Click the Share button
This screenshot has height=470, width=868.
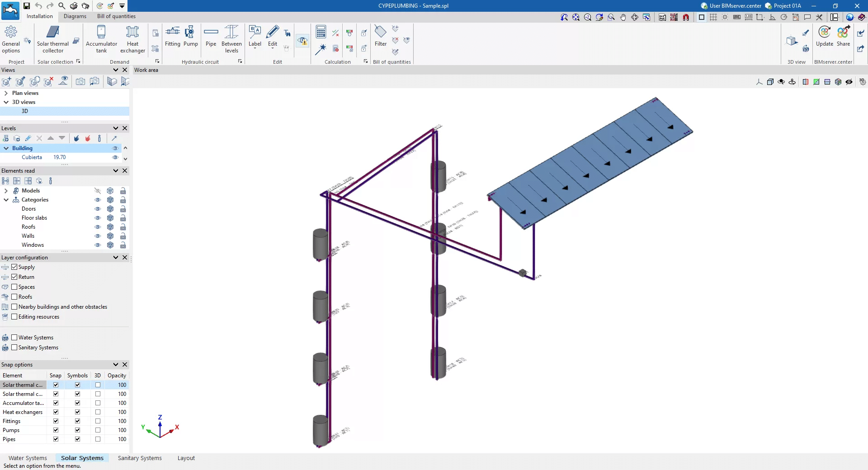(843, 36)
